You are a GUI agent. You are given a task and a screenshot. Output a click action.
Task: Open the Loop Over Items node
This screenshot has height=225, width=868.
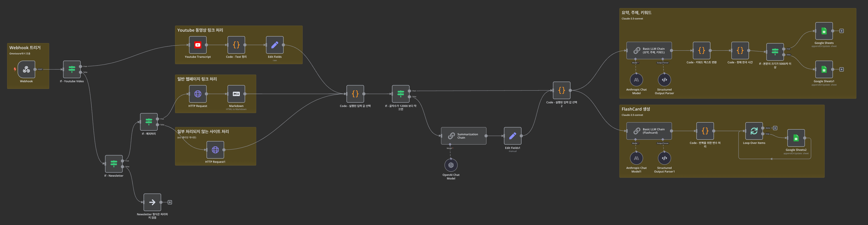[754, 131]
